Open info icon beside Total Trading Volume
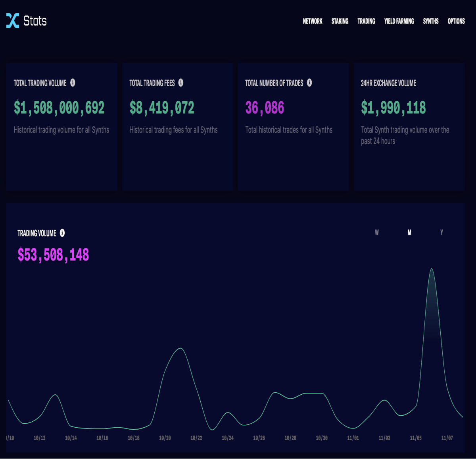This screenshot has width=476, height=459. [73, 83]
